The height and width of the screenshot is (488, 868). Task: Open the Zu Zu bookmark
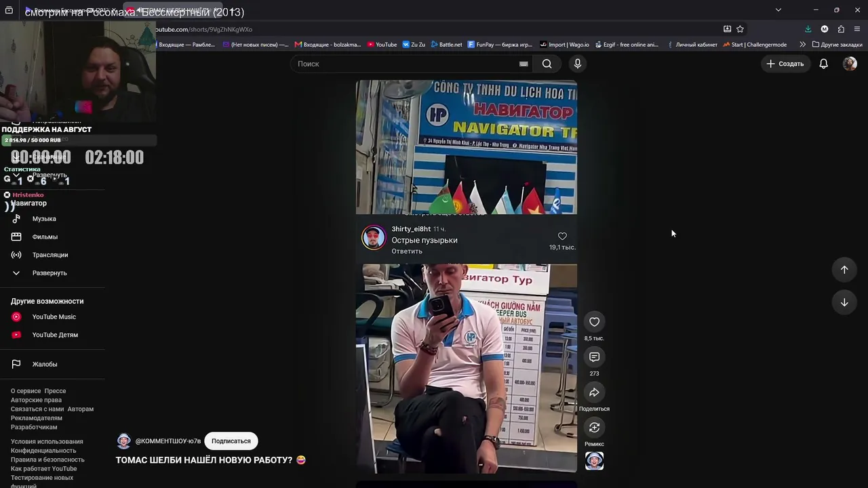point(414,45)
